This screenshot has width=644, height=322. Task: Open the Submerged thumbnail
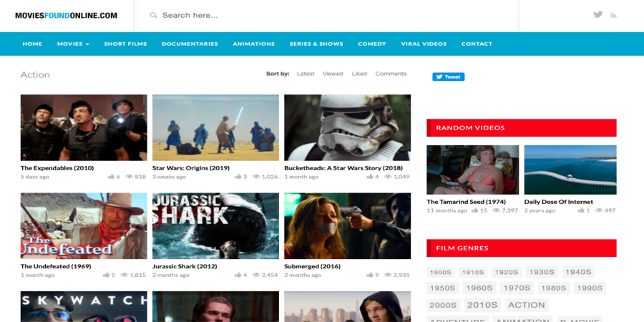pos(348,226)
